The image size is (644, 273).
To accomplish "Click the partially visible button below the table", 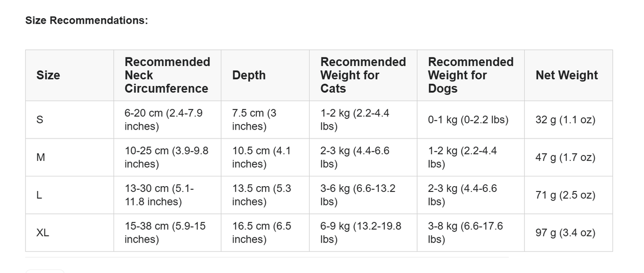I will coord(45,271).
